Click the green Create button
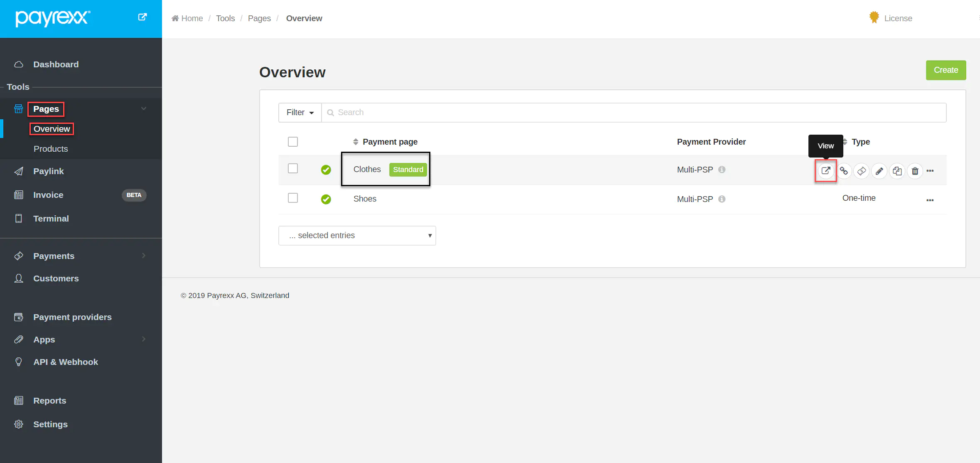Screen dimensions: 980x463 [946, 70]
